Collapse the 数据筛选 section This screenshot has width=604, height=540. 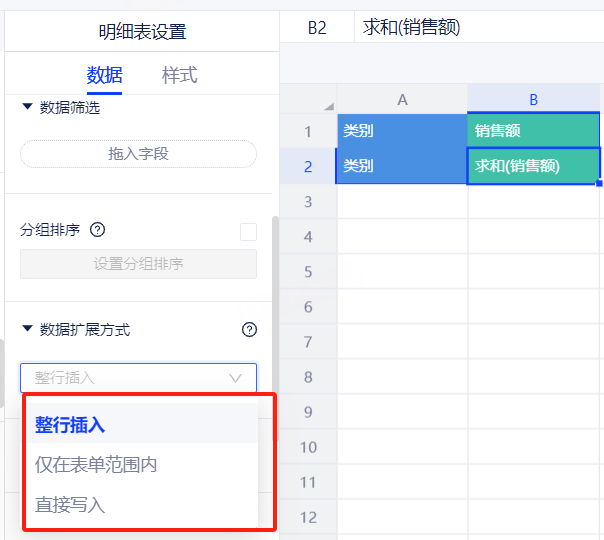pyautogui.click(x=27, y=107)
